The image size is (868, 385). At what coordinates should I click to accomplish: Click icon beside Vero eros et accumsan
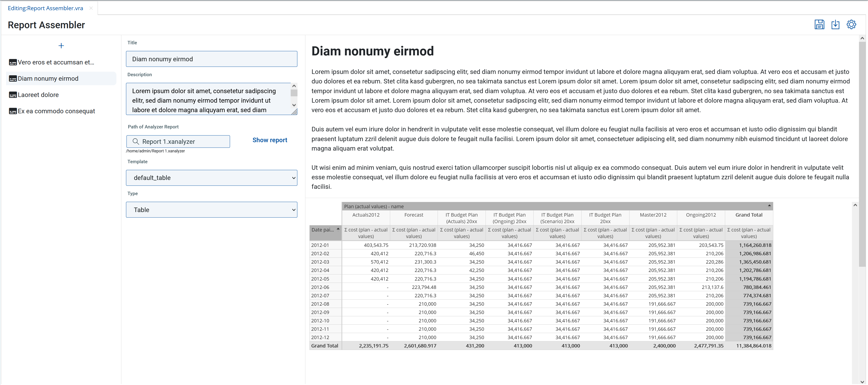point(13,62)
